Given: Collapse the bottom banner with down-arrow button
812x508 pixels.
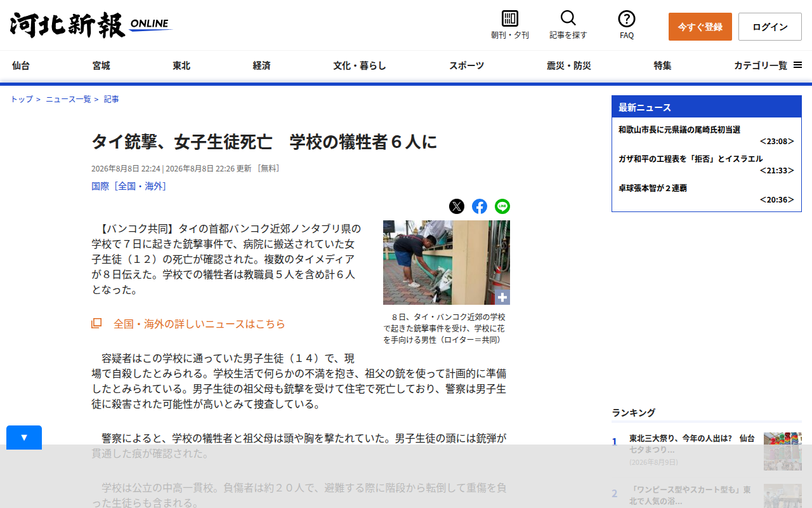Looking at the screenshot, I should click(x=24, y=438).
